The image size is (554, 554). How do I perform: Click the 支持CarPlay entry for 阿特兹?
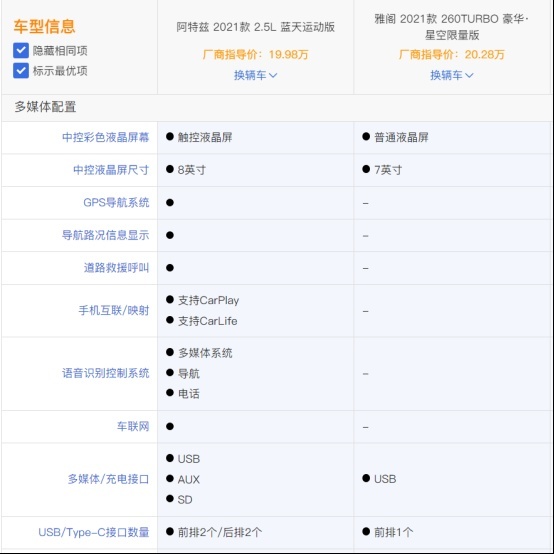(x=208, y=300)
